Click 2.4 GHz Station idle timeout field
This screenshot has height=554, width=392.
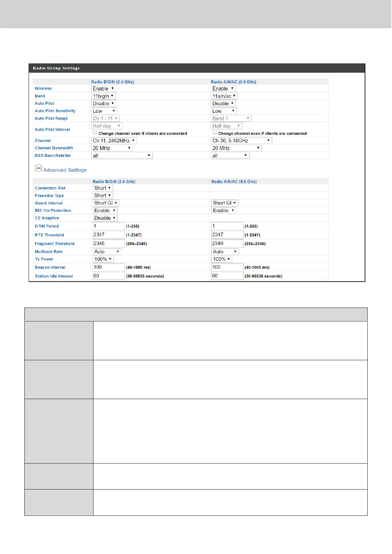(x=109, y=276)
